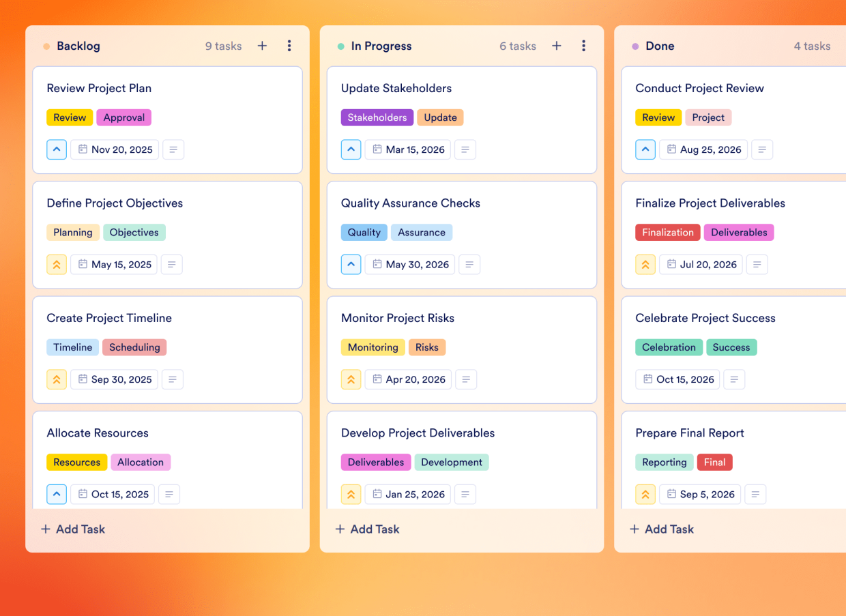Toggle the priority arrow on Create Project Timeline
846x616 pixels.
[x=57, y=379]
